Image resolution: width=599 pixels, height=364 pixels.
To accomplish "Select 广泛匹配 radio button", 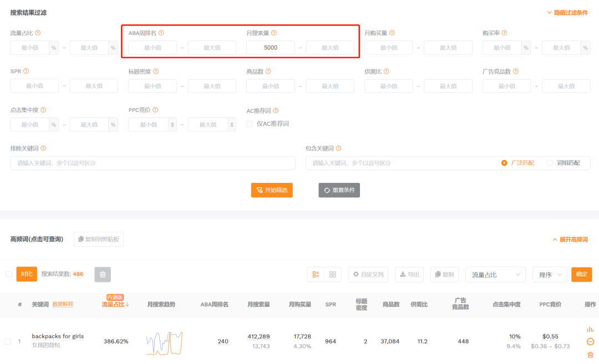I will coord(504,163).
